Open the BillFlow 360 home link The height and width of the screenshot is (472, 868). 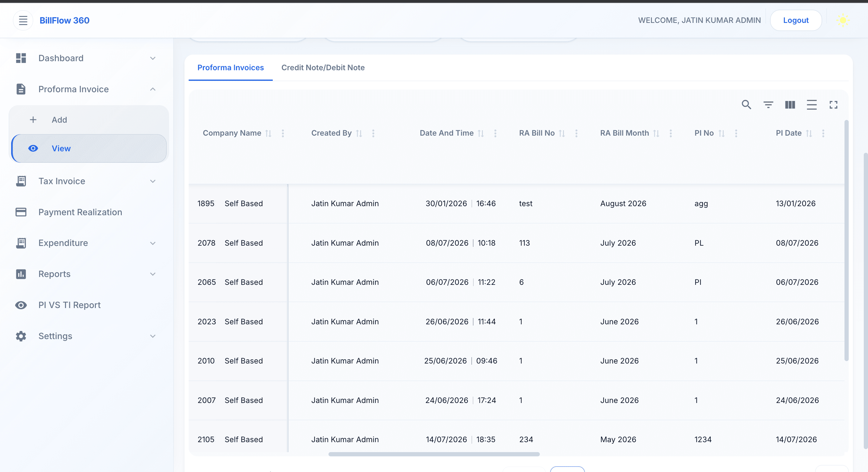tap(64, 20)
